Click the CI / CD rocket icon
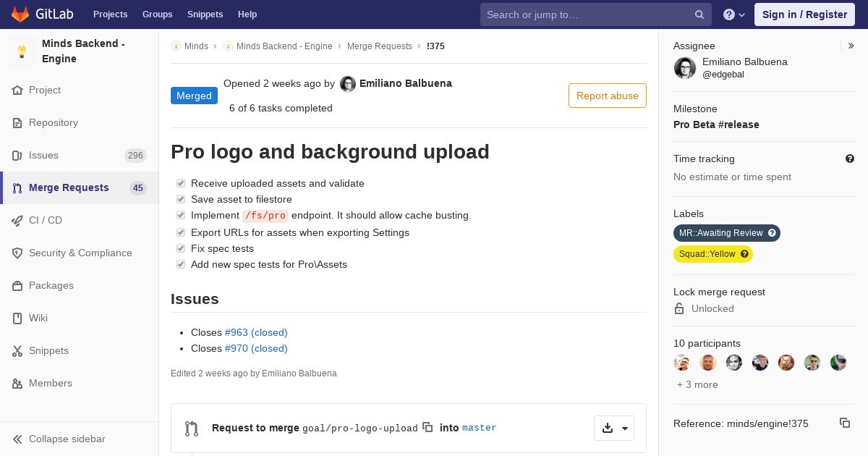 pyautogui.click(x=17, y=221)
